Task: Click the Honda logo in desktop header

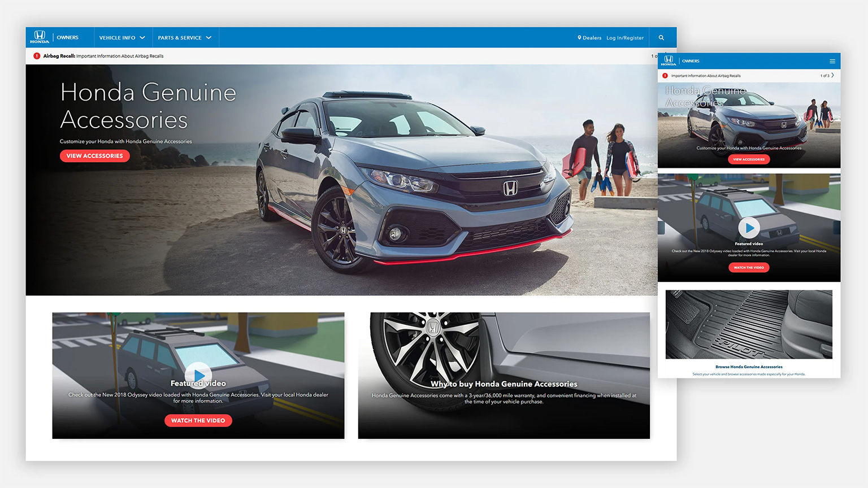Action: (x=40, y=37)
